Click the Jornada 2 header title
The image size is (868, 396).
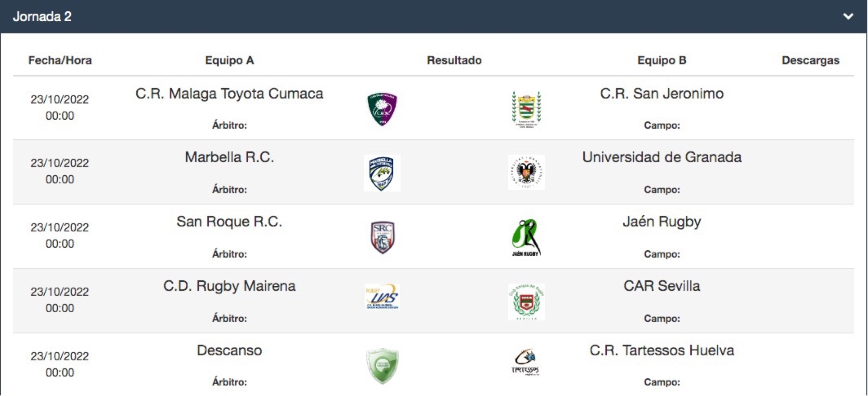click(x=42, y=16)
